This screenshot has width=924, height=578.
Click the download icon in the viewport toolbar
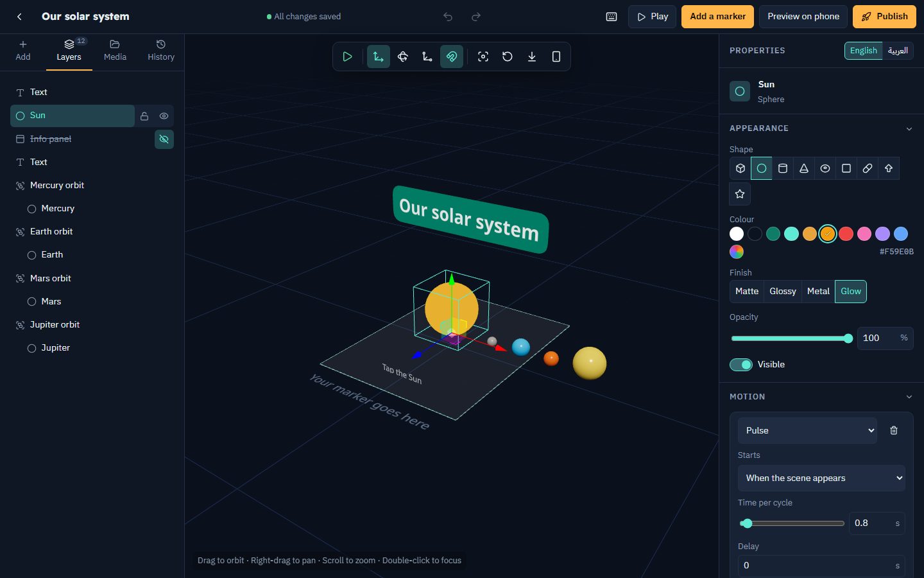[x=532, y=57]
